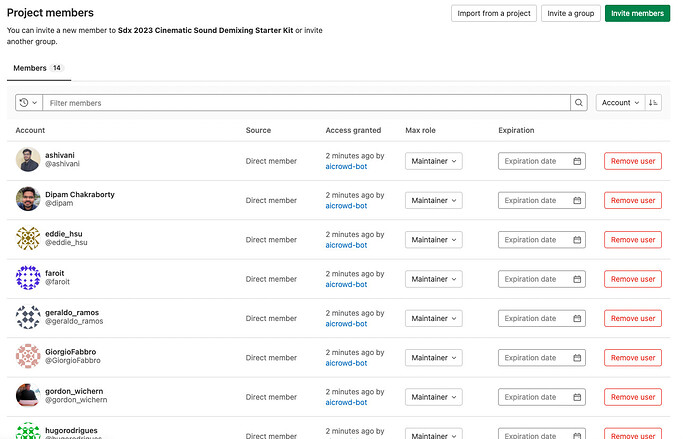690x439 pixels.
Task: Remove user geraldo_ramos
Action: click(x=633, y=318)
